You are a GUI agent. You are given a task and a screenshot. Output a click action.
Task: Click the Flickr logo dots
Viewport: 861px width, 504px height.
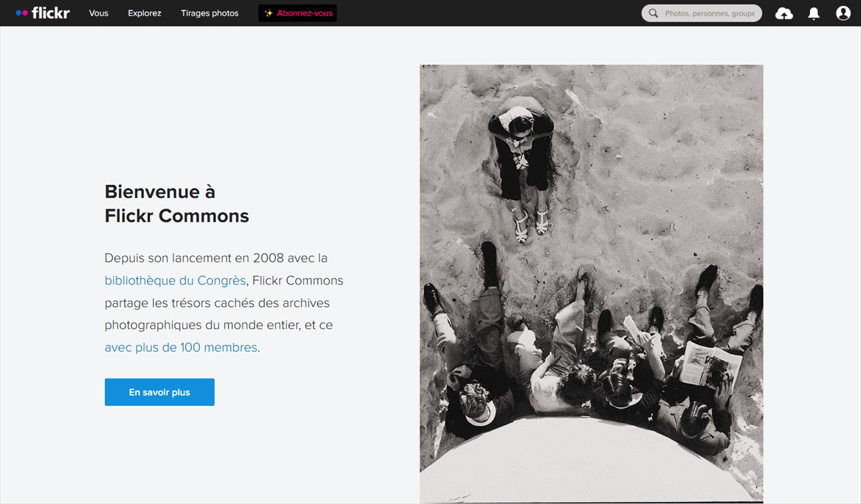coord(22,13)
